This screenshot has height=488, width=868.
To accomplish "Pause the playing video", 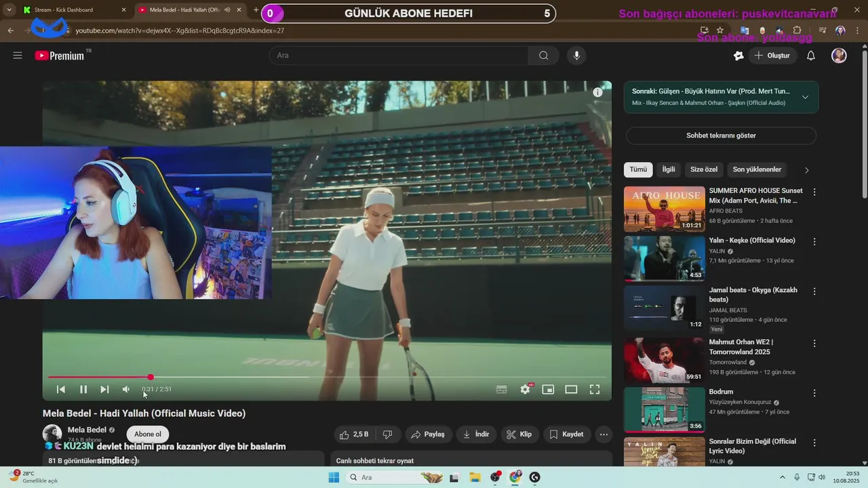I will point(83,389).
